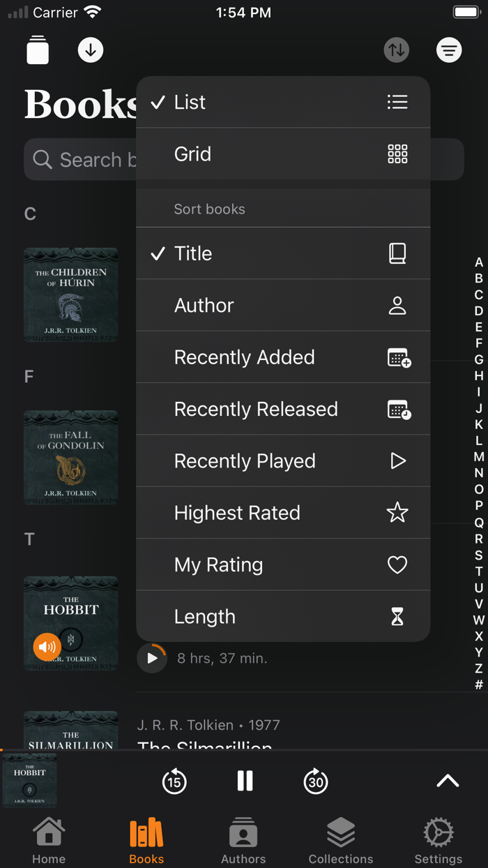
Task: Jump to letter H in index
Action: tap(479, 376)
